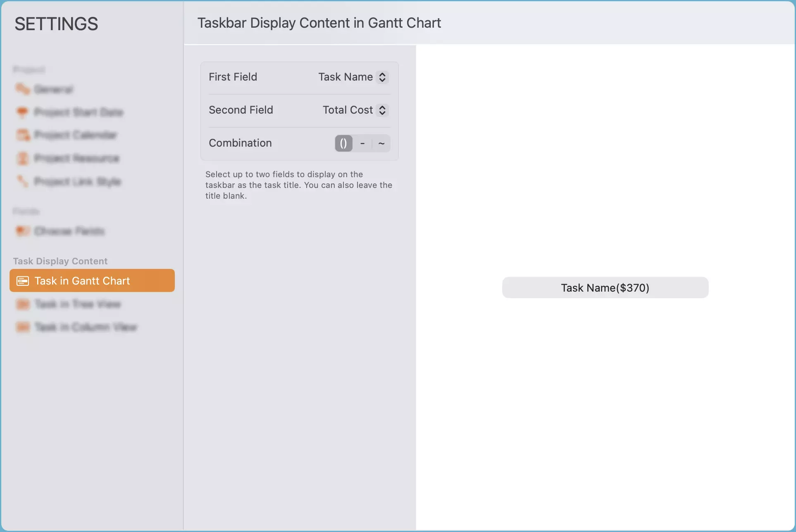Click the General settings entry

coord(53,89)
